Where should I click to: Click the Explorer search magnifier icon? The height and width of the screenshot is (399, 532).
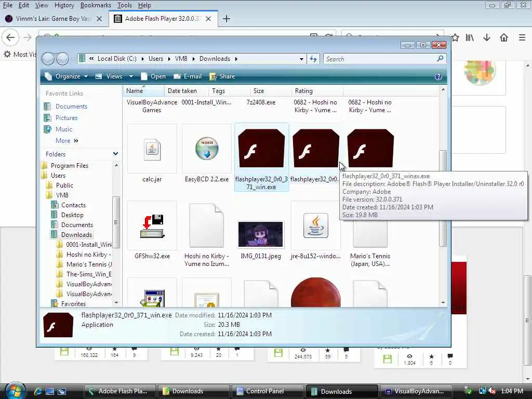[x=440, y=59]
